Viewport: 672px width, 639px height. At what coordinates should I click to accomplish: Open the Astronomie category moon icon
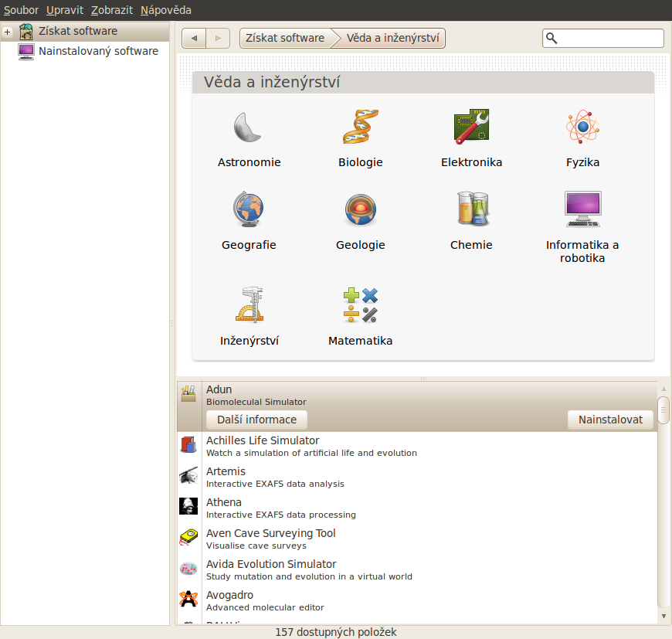click(248, 127)
